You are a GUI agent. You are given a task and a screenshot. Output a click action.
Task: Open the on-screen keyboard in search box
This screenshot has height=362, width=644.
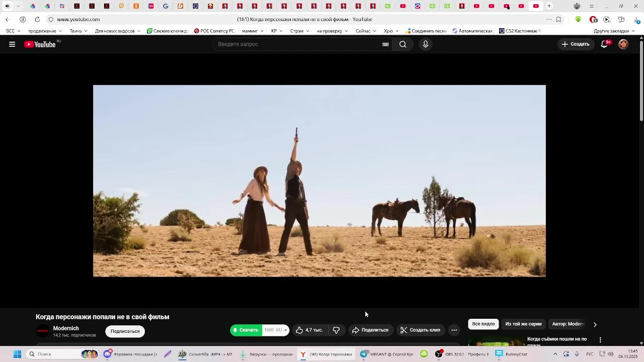[x=385, y=44]
